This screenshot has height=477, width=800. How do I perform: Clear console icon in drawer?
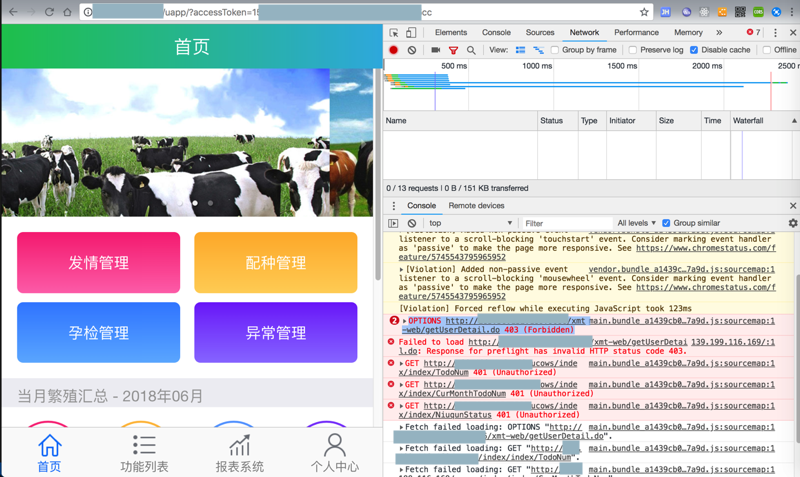click(x=412, y=223)
